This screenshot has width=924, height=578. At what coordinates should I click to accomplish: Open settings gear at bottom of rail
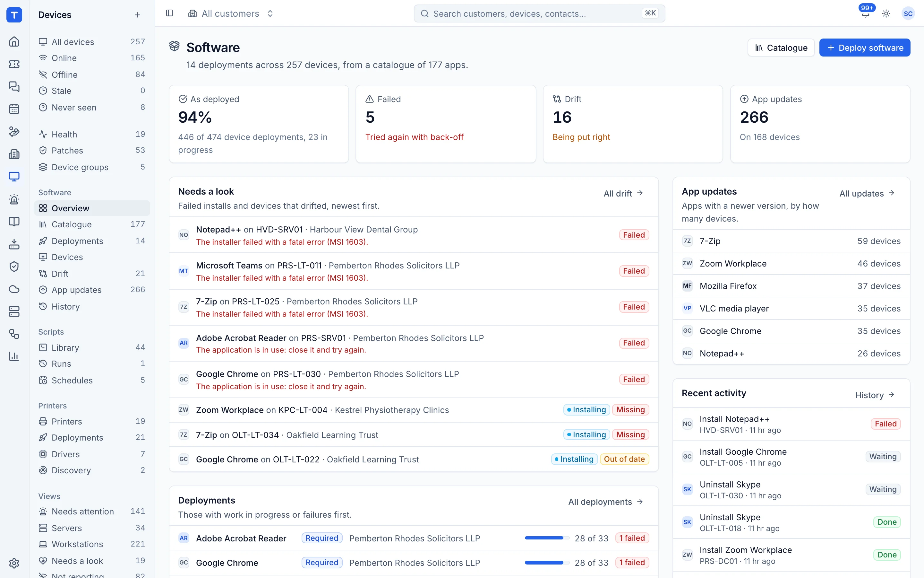[14, 563]
